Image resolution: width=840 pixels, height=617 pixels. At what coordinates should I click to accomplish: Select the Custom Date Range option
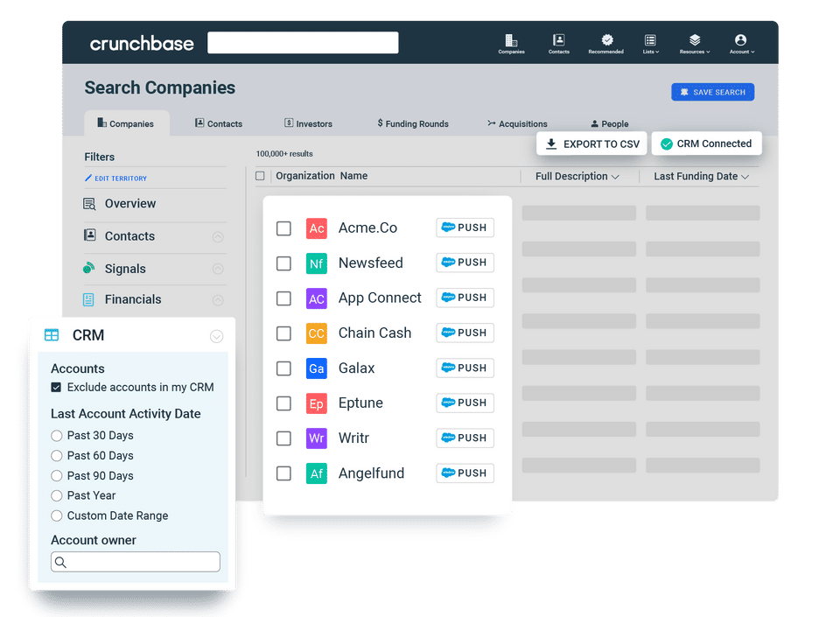56,515
